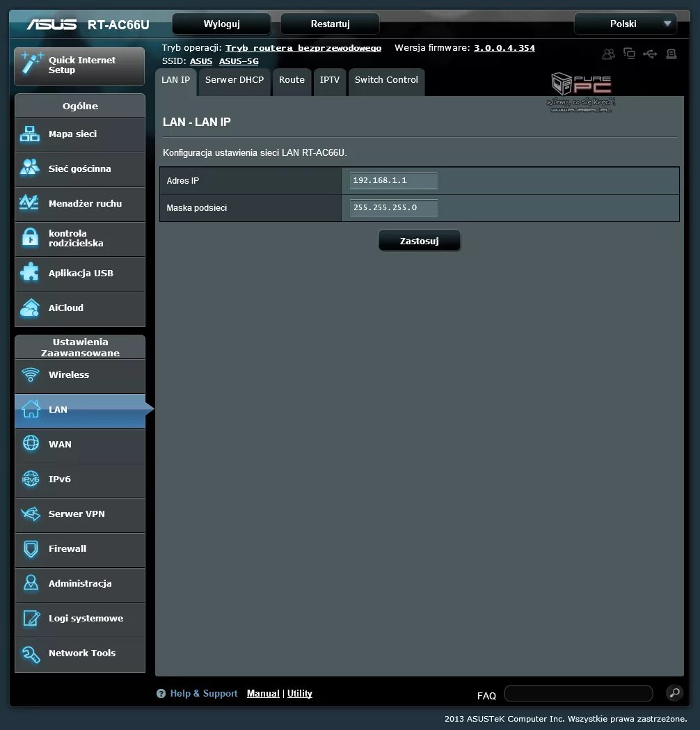
Task: Click the Wireless wifi icon
Action: (x=31, y=374)
